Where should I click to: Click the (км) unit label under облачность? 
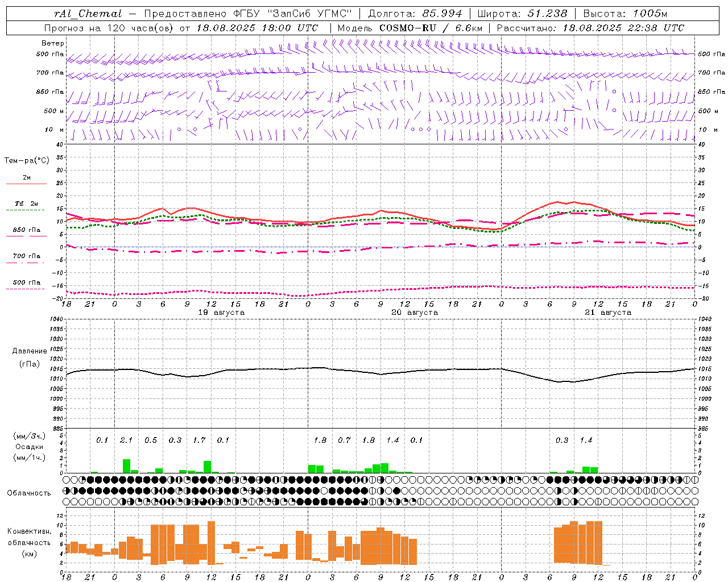pyautogui.click(x=30, y=554)
